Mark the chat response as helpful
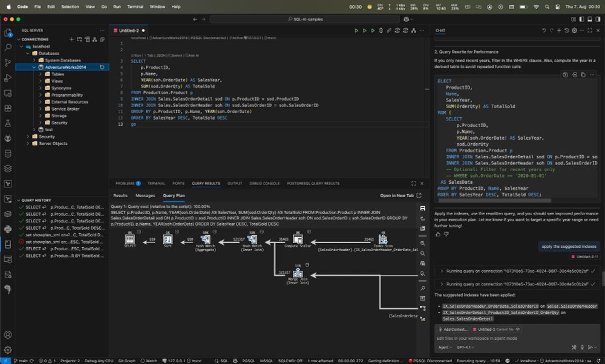The image size is (605, 364). click(437, 234)
